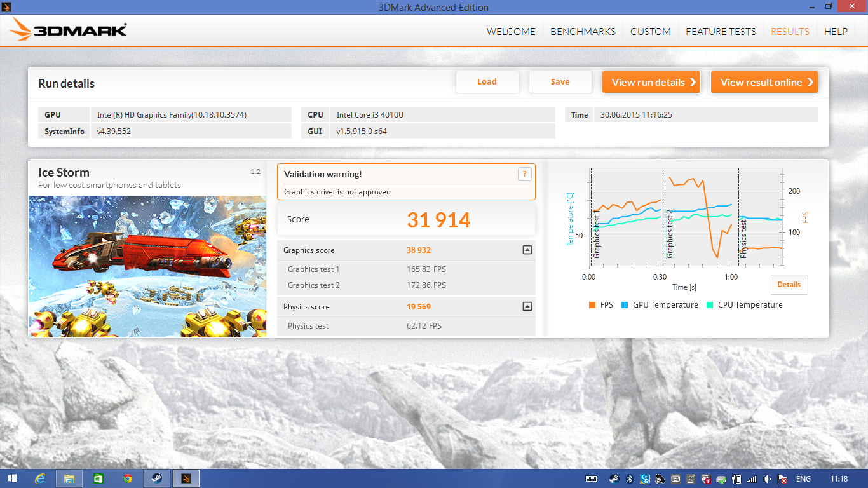Screen dimensions: 868x488
Task: Click the volume speaker tray icon
Action: click(x=767, y=479)
